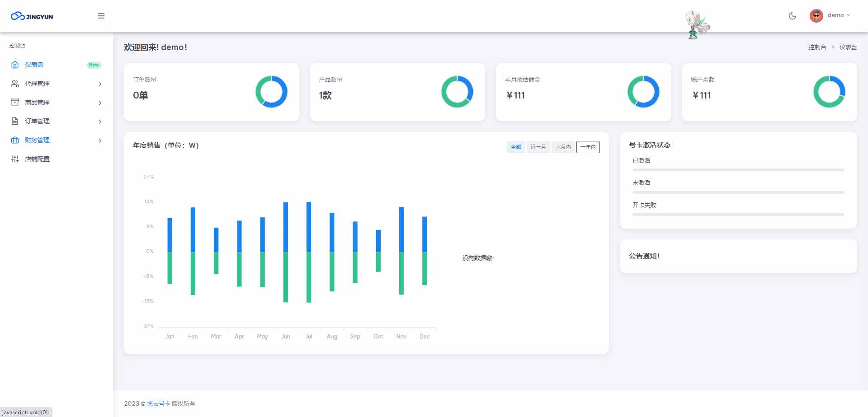Expand the 商品管理 submenu arrow
Screen dimensions: 868x417
(100, 103)
